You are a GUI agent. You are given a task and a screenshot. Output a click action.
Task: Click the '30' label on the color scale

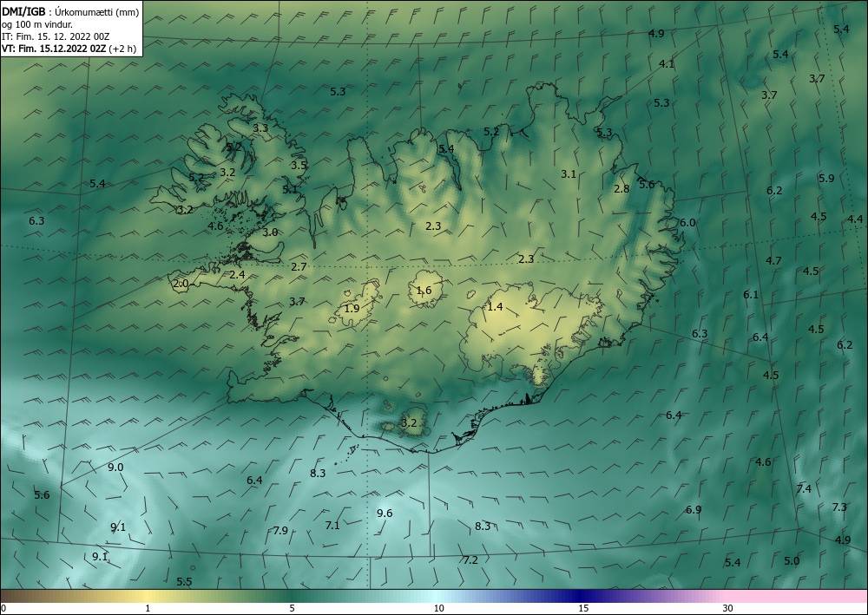pos(728,608)
